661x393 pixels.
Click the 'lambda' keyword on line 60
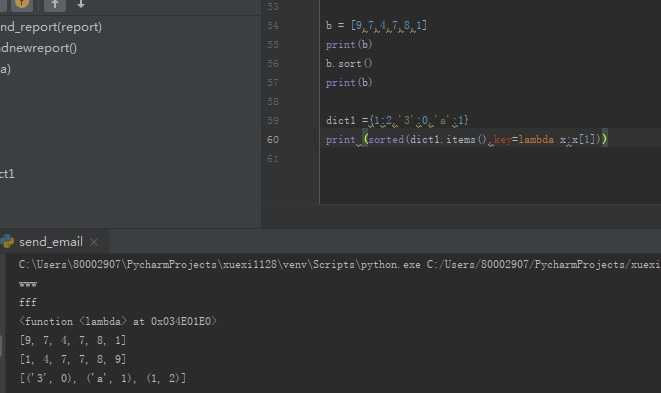click(x=536, y=140)
